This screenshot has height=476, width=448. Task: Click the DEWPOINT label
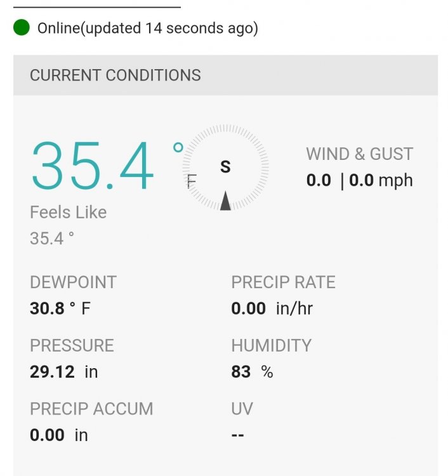click(x=73, y=282)
